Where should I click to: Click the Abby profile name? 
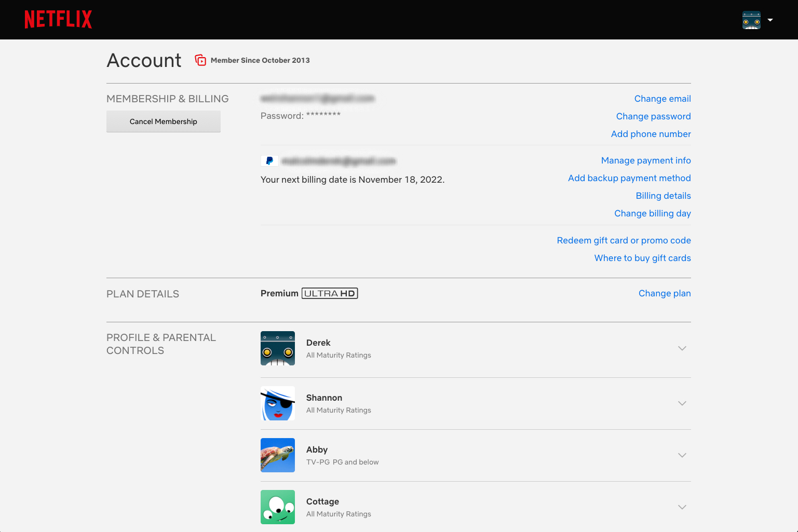(x=317, y=449)
